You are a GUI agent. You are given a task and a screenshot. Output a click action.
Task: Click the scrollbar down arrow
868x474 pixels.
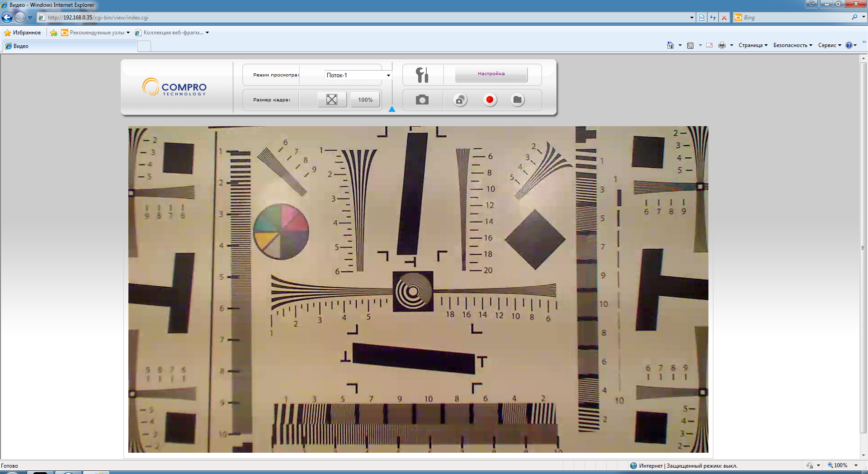click(863, 455)
